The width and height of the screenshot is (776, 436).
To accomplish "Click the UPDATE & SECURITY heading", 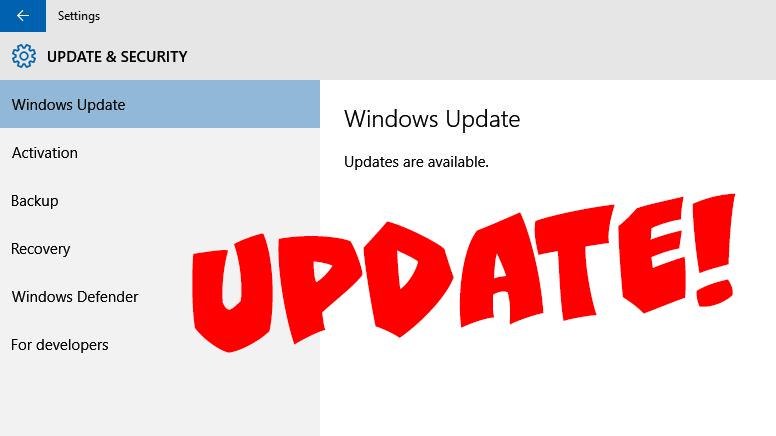I will [x=117, y=56].
